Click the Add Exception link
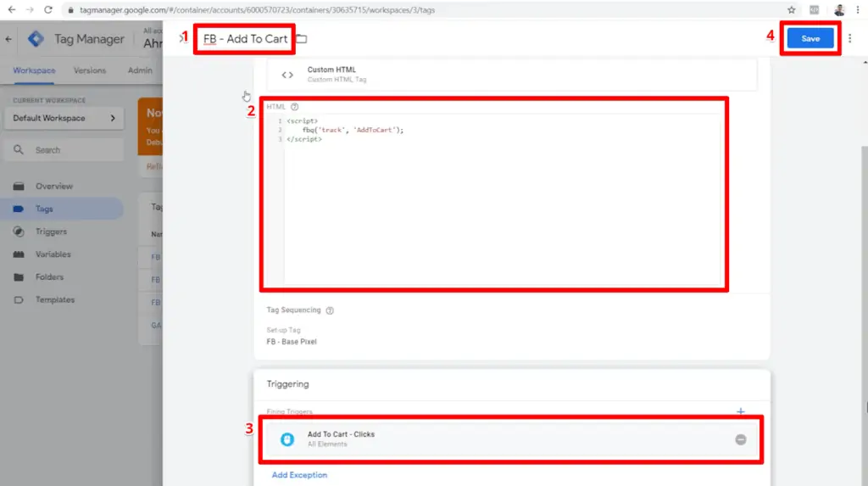The image size is (868, 486). click(299, 475)
